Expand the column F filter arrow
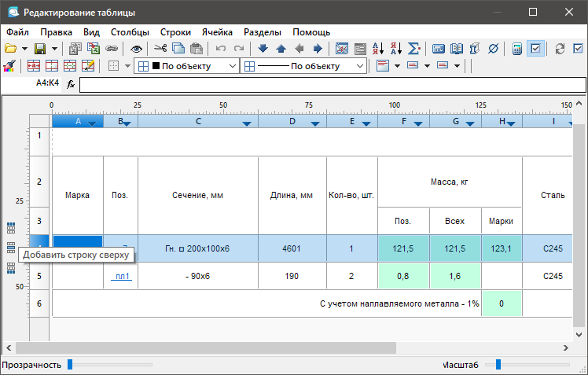This screenshot has height=375, width=588. tap(418, 123)
